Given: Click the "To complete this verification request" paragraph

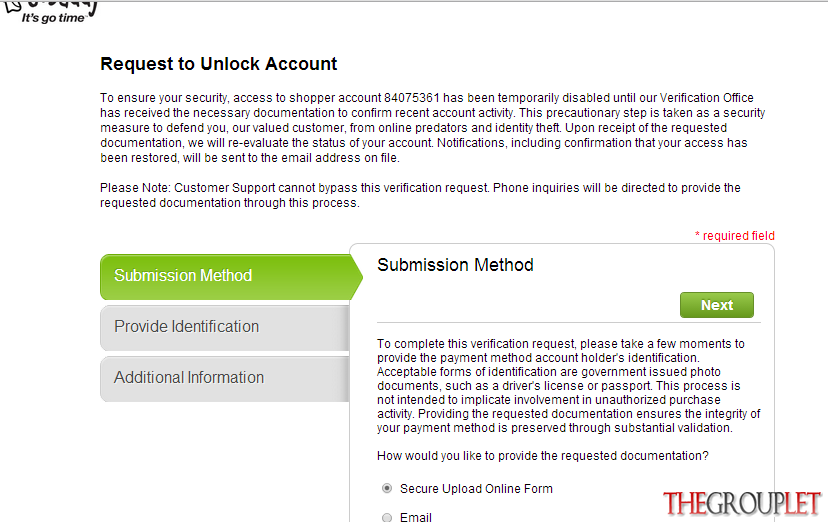Looking at the screenshot, I should (x=569, y=386).
